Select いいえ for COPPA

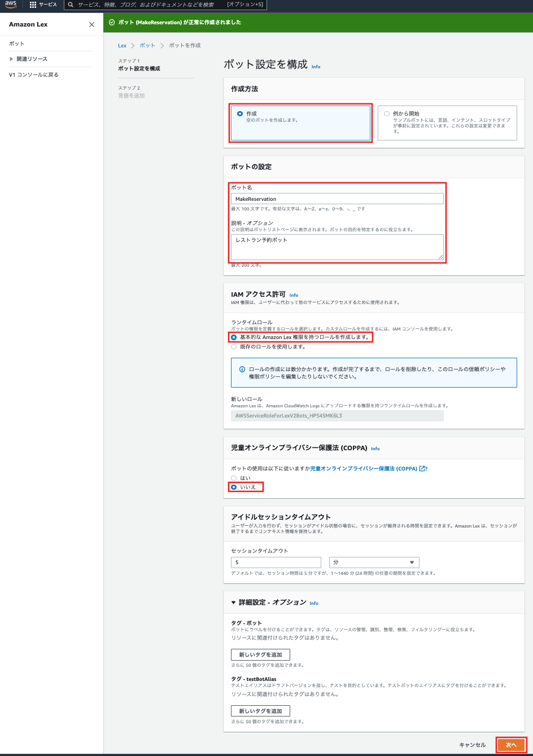click(234, 487)
